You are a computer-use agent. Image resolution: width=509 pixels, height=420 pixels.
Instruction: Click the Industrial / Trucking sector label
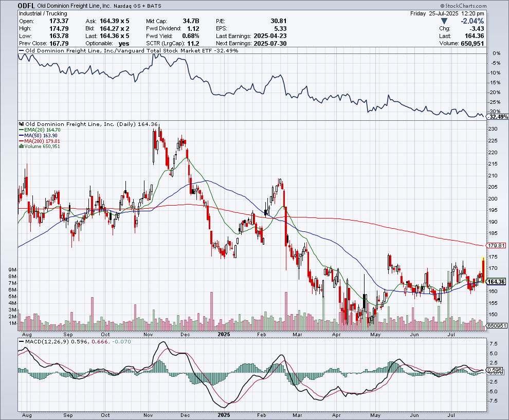(x=43, y=14)
